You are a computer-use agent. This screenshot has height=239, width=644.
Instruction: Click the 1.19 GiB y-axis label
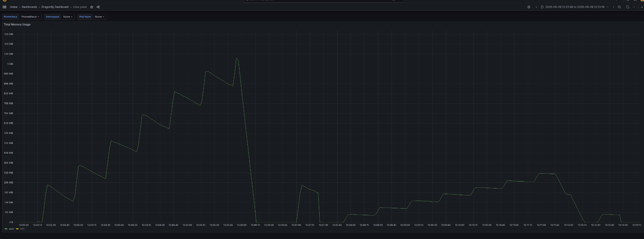tap(9, 34)
